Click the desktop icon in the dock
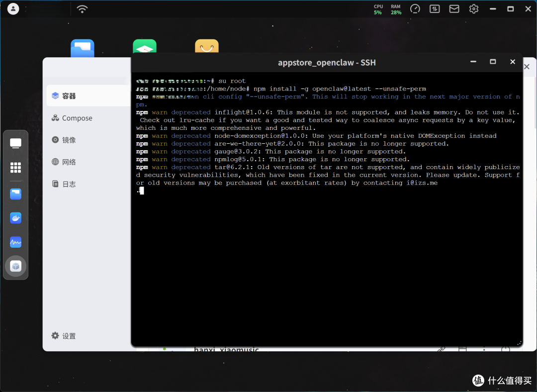 (x=15, y=143)
